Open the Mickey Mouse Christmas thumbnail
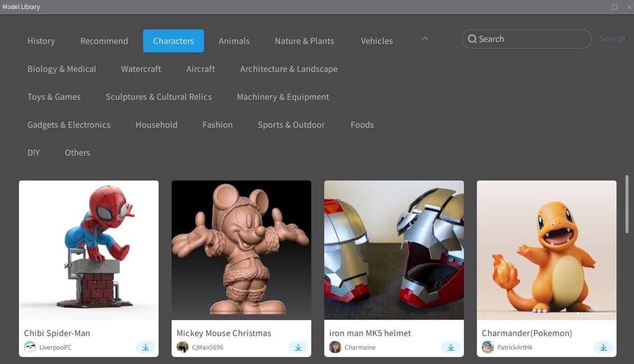Viewport: 634px width, 364px height. click(241, 250)
